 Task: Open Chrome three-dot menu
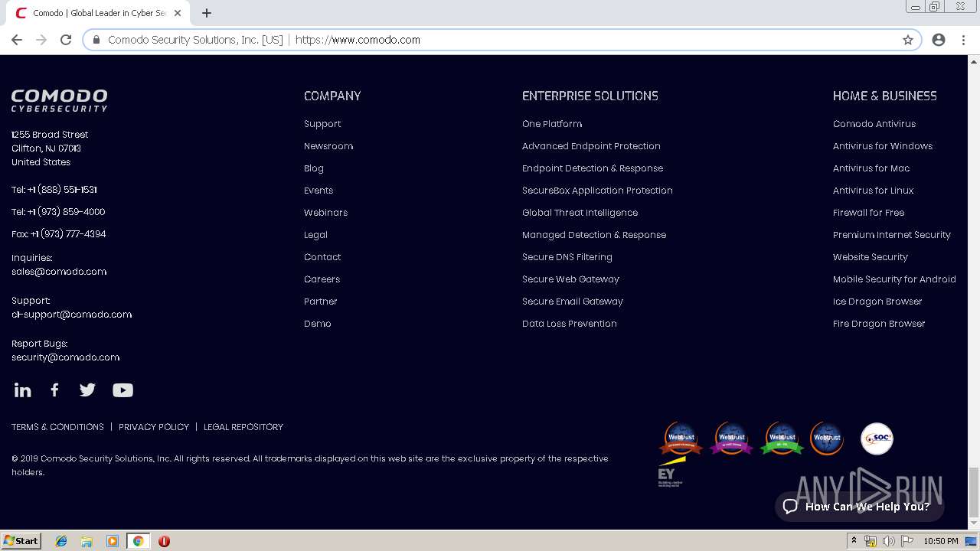pos(963,40)
